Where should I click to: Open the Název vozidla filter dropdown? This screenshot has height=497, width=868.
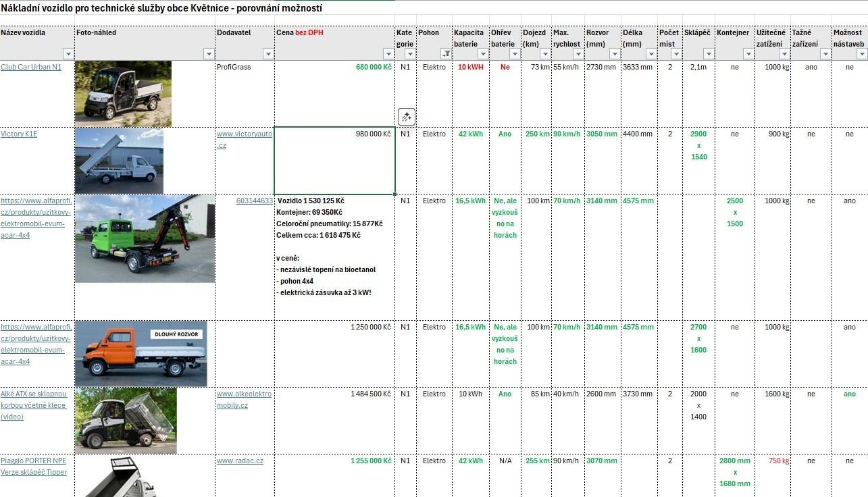point(68,54)
